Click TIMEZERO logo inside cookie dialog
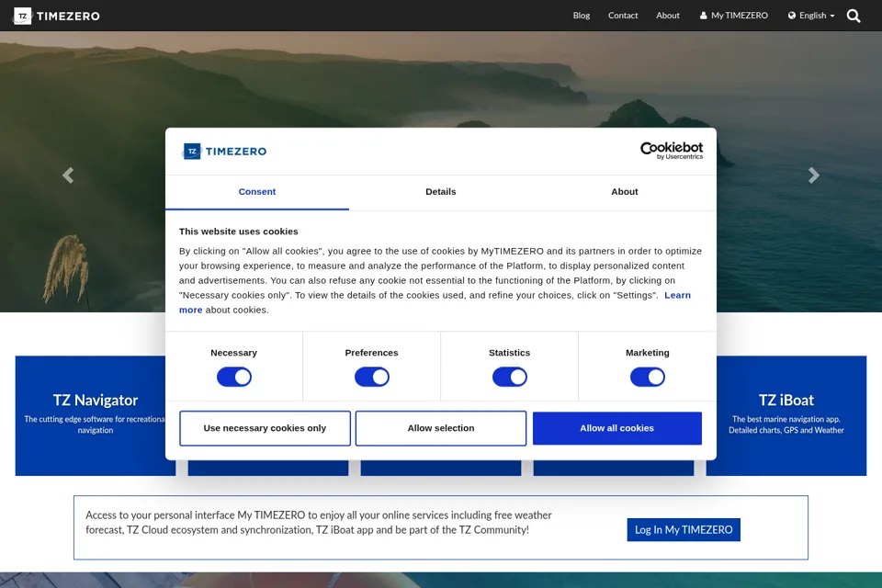This screenshot has height=588, width=882. click(x=224, y=152)
